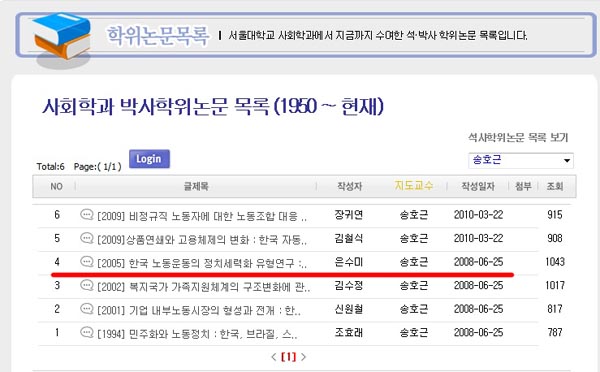Click view count 817
600x372 pixels.
point(555,309)
